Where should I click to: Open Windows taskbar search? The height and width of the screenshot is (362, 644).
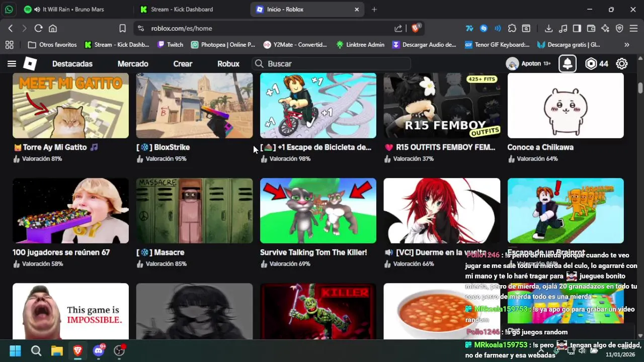click(36, 350)
